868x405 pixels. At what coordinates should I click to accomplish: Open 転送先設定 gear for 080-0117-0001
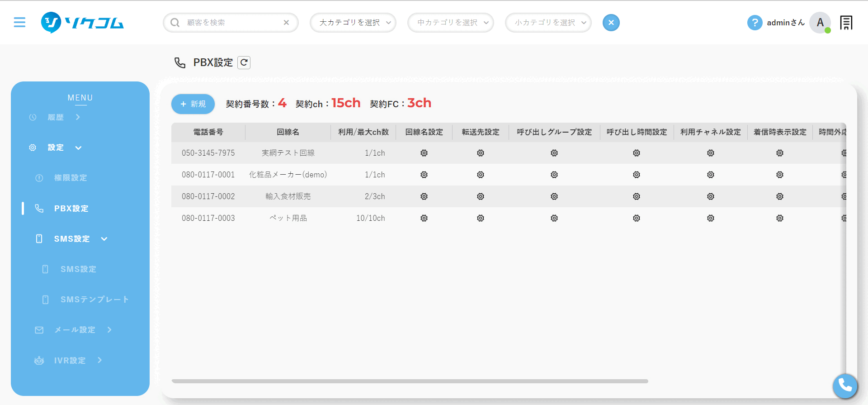coord(481,175)
